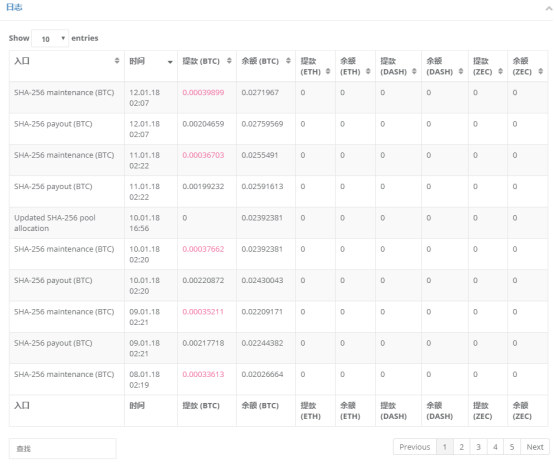Sort the 余额 (ZEC) column
The width and height of the screenshot is (554, 466).
[541, 71]
